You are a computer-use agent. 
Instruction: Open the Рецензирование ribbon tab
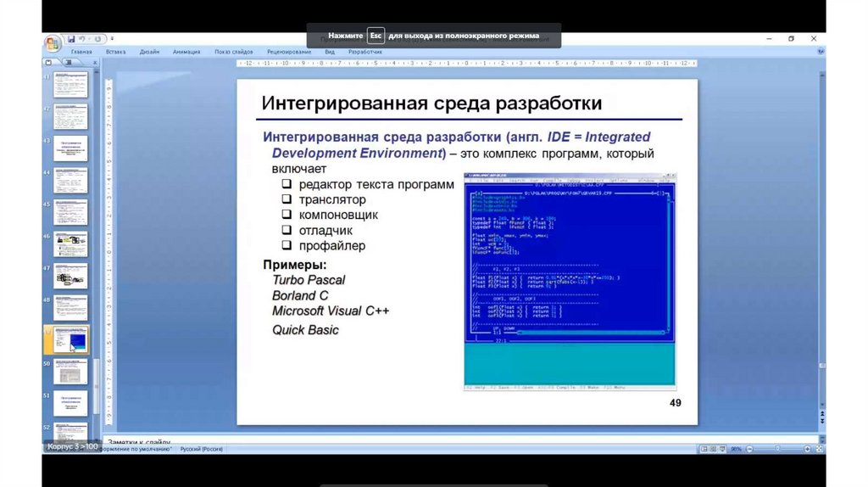point(288,52)
